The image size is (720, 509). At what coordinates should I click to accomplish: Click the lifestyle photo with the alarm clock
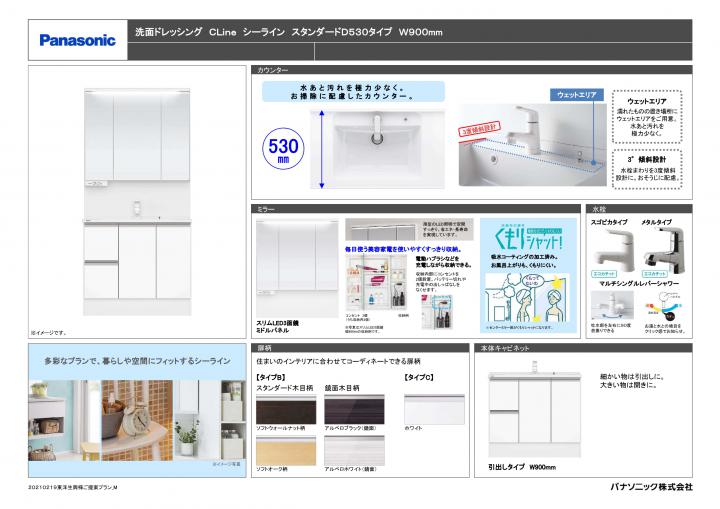[x=137, y=420]
